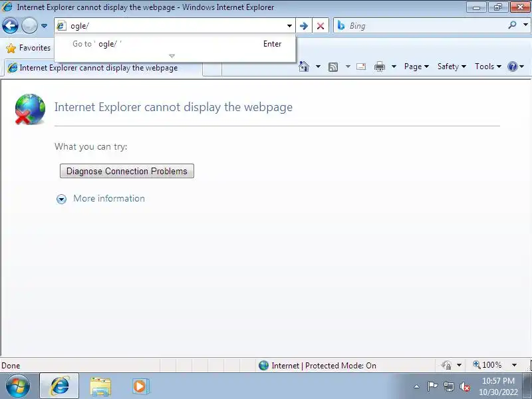Click the greyed Forward navigation arrow
The image size is (532, 399).
[x=29, y=26]
